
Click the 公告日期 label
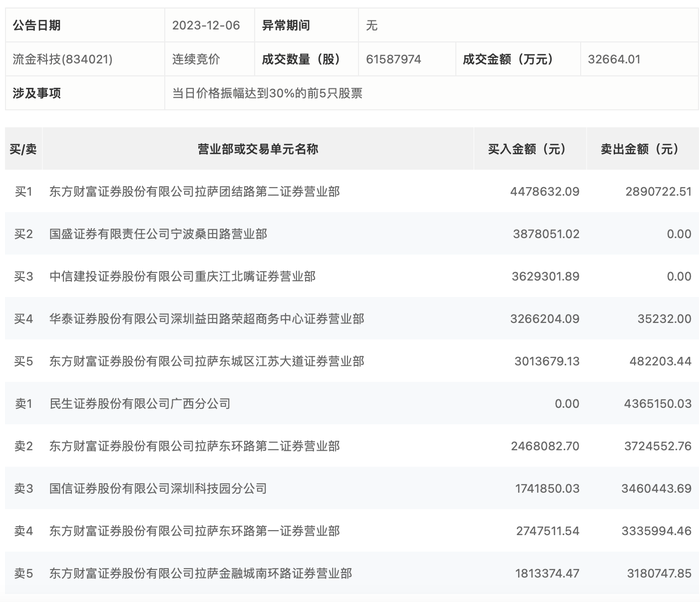point(37,25)
